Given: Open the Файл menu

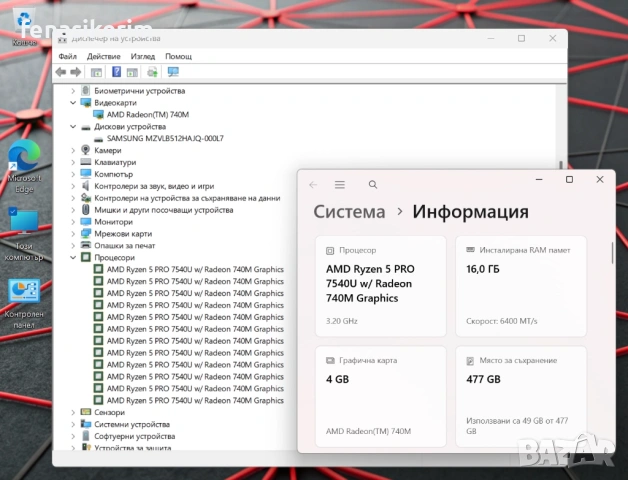Looking at the screenshot, I should [x=67, y=56].
